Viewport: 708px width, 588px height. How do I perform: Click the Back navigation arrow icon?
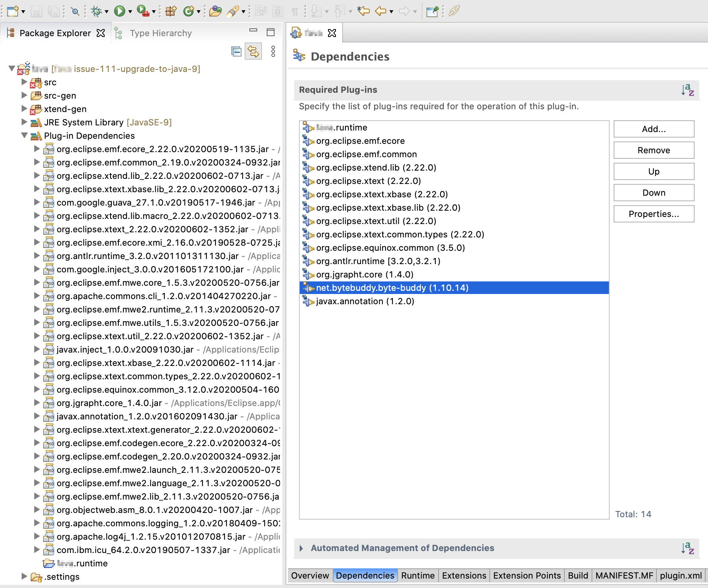(381, 11)
